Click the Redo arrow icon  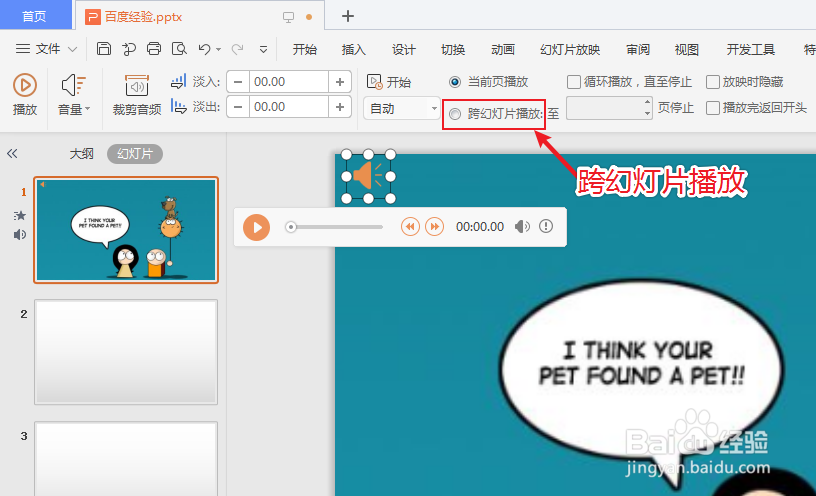coord(237,49)
